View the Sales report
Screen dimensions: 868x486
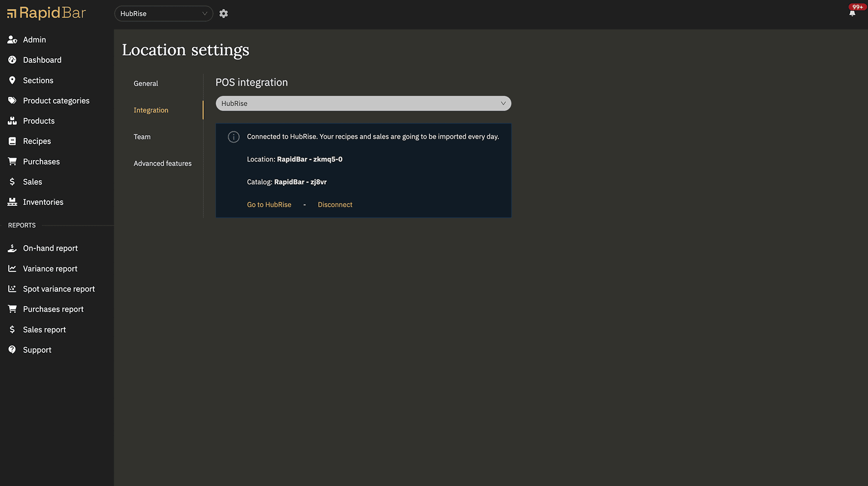point(44,330)
